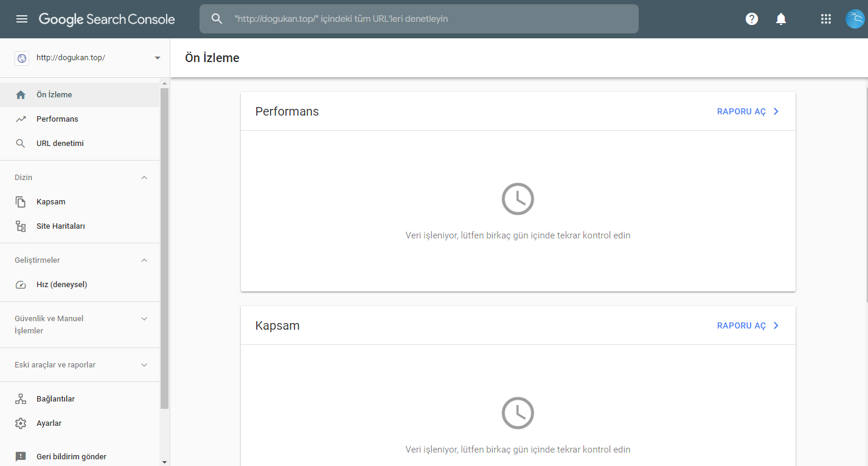Expand Eski araçlar ve raporlar chevron
The height and width of the screenshot is (466, 868).
tap(144, 365)
